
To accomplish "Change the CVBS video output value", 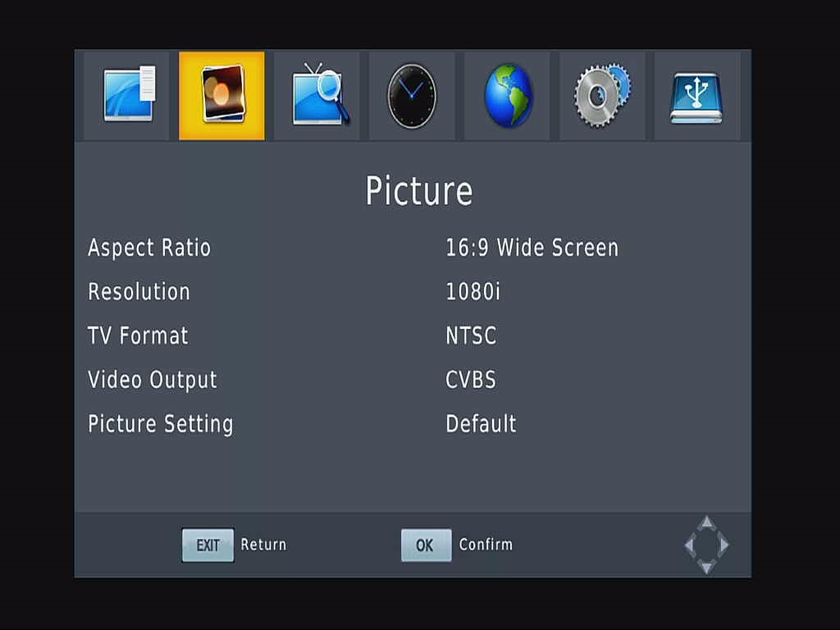I will [x=471, y=380].
